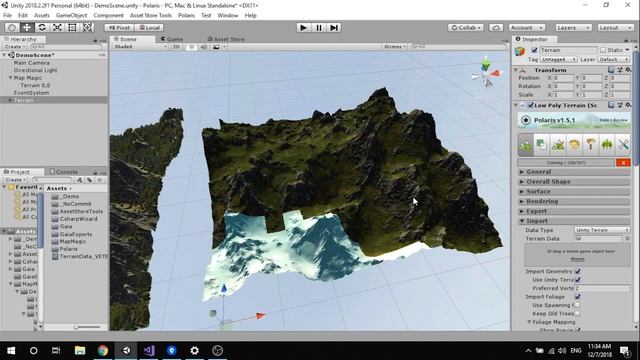Click Transform component help book icon
Screen dimensions: 640x360
[x=611, y=70]
